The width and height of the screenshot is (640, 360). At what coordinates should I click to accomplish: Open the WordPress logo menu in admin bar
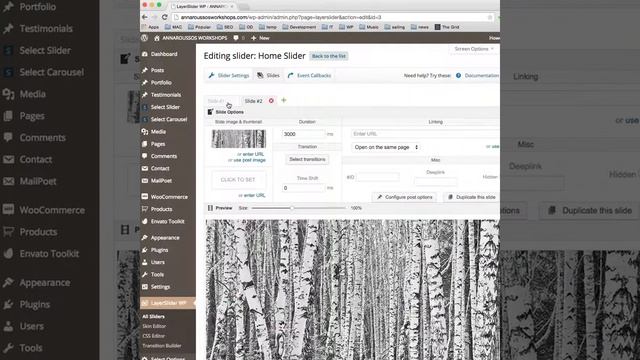tap(144, 38)
